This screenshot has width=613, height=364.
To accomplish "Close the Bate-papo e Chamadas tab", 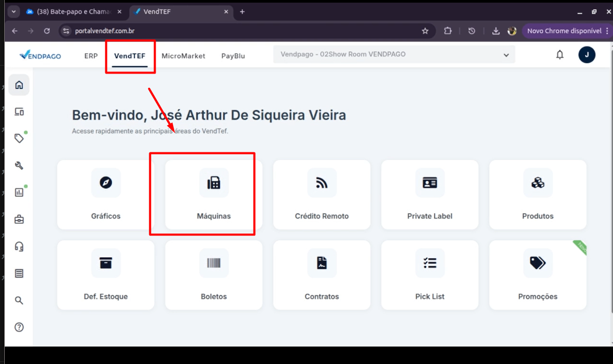I will pos(119,12).
